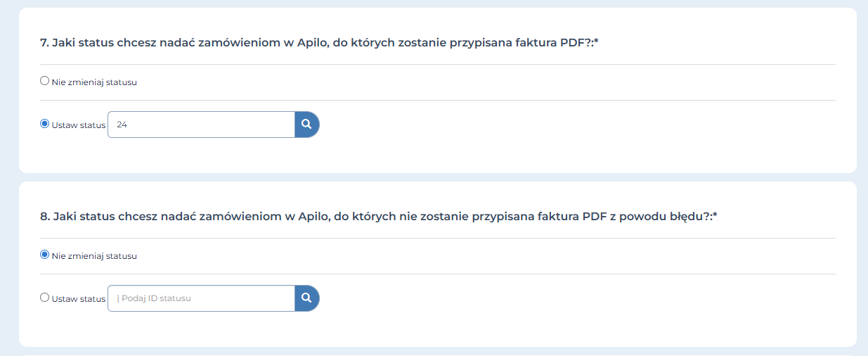
Task: Click the required asterisk ending question 8's heading
Action: (x=714, y=215)
